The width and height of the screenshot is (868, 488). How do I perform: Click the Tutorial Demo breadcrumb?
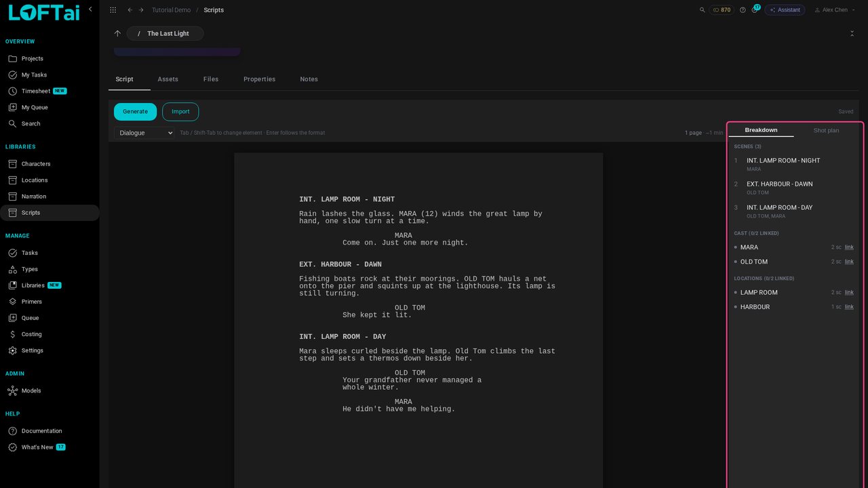172,10
